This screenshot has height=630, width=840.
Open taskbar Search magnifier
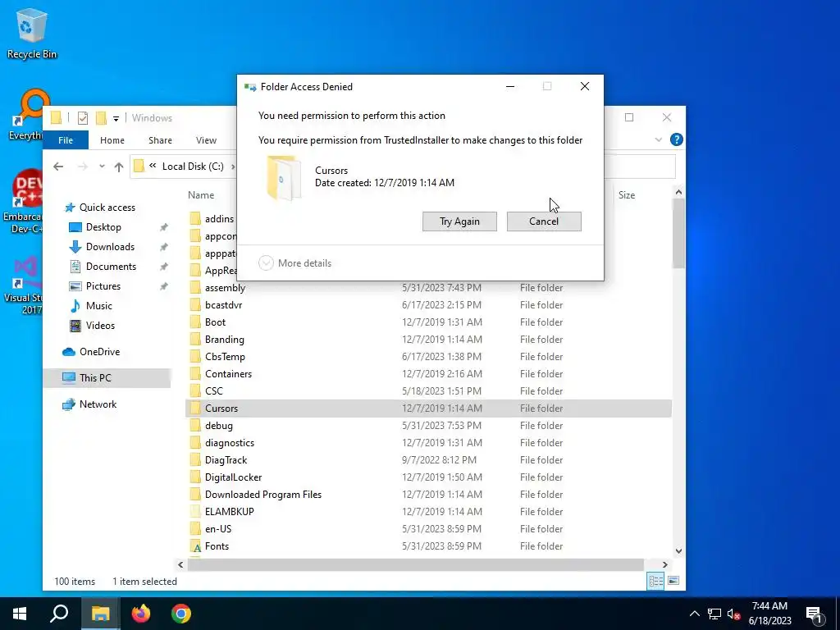pyautogui.click(x=59, y=614)
